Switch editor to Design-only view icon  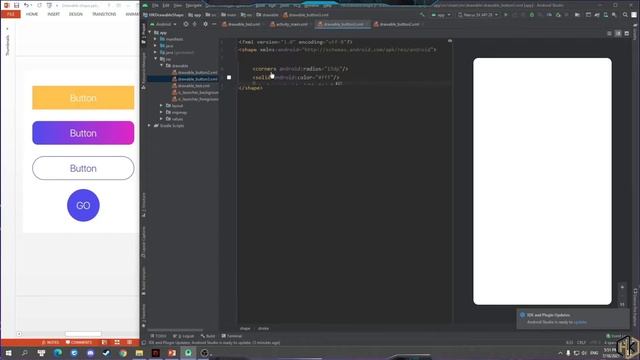click(x=627, y=33)
